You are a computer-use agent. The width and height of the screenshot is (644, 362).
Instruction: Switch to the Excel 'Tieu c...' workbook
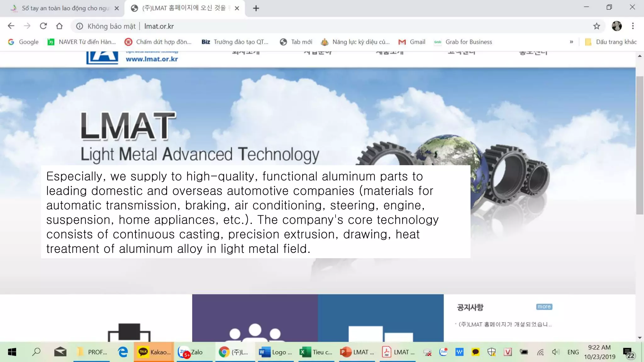[316, 352]
